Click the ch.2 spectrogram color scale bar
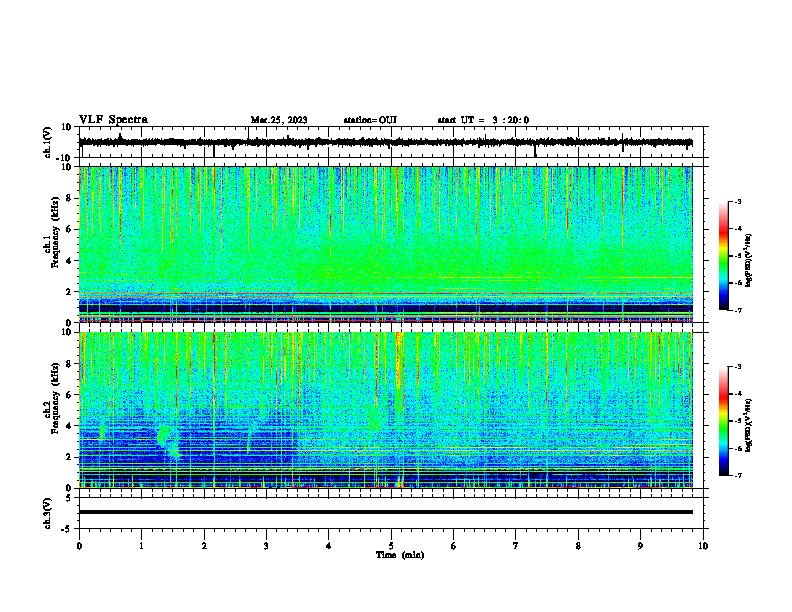This screenshot has width=792, height=612. coord(723,421)
